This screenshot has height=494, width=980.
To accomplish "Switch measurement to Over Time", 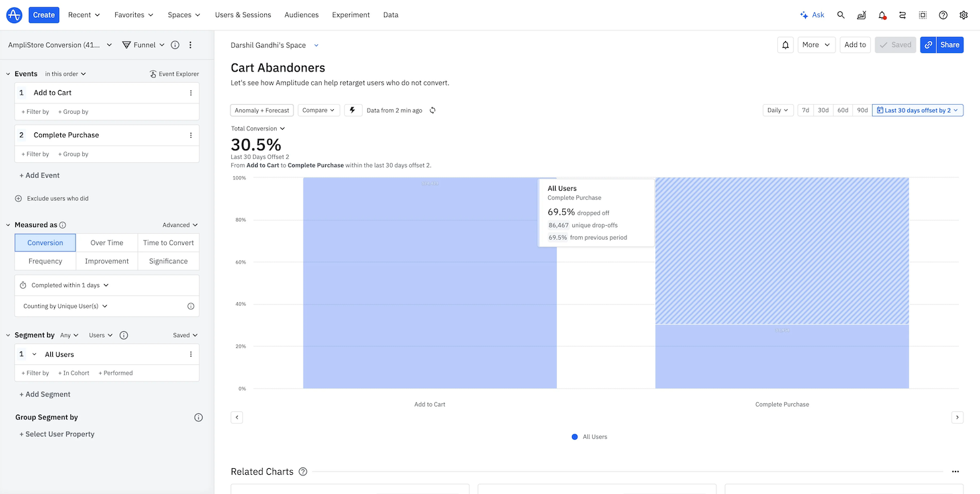I will [x=106, y=242].
